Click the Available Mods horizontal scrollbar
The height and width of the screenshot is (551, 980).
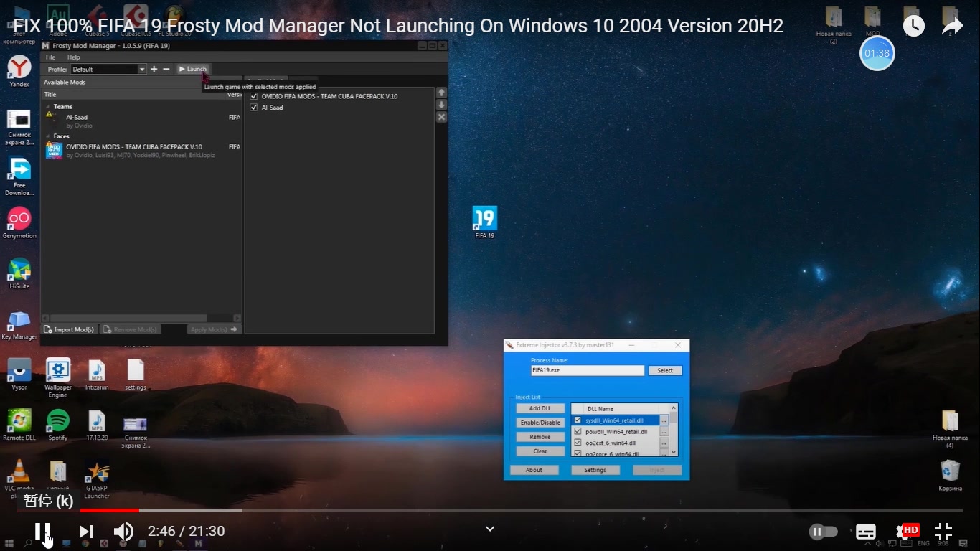(128, 318)
